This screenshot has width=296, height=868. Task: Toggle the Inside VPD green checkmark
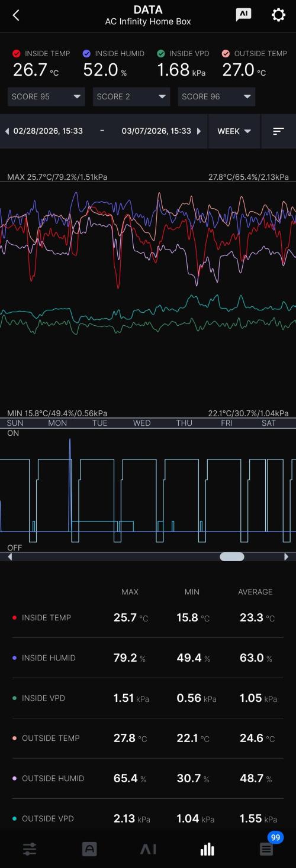pyautogui.click(x=161, y=53)
